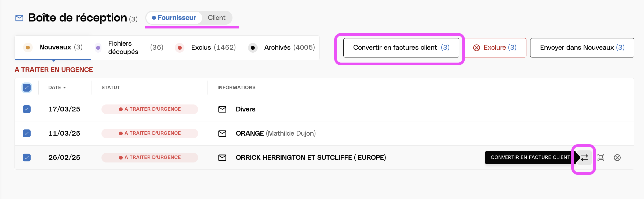Uncheck the 11/03/25 row checkbox

[27, 133]
